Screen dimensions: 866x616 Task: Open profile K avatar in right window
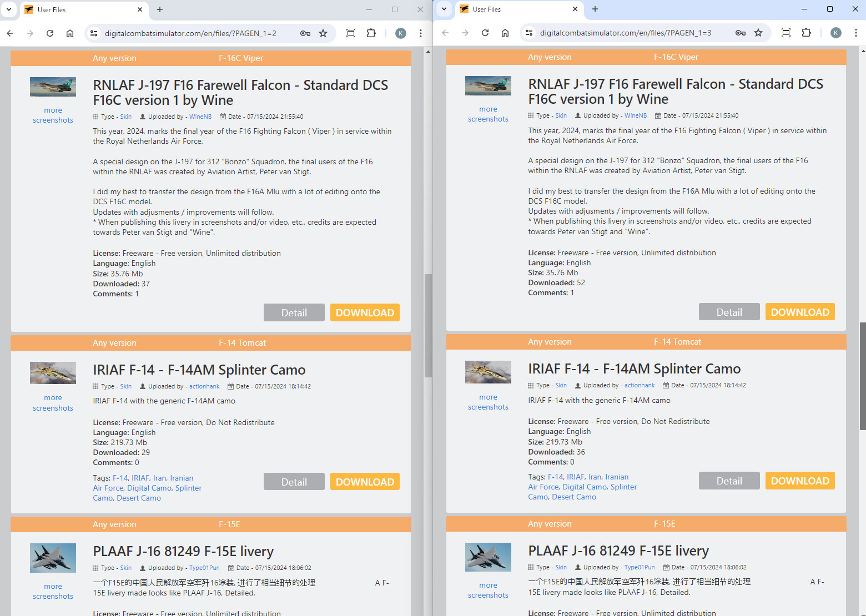pyautogui.click(x=835, y=33)
